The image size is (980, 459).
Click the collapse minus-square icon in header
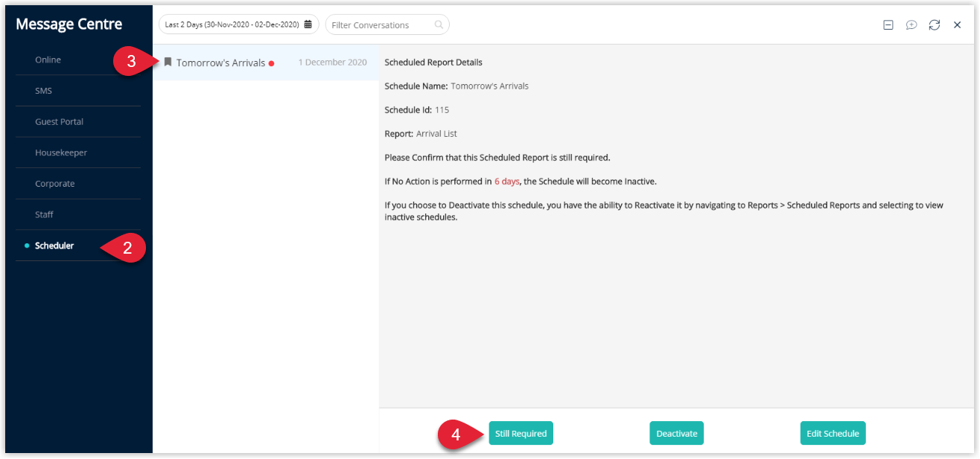888,25
